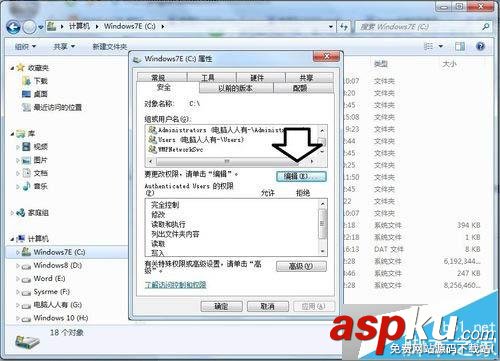Click the search box for Windows7E (C:)
Image resolution: width=500 pixels, height=361 pixels.
point(424,26)
